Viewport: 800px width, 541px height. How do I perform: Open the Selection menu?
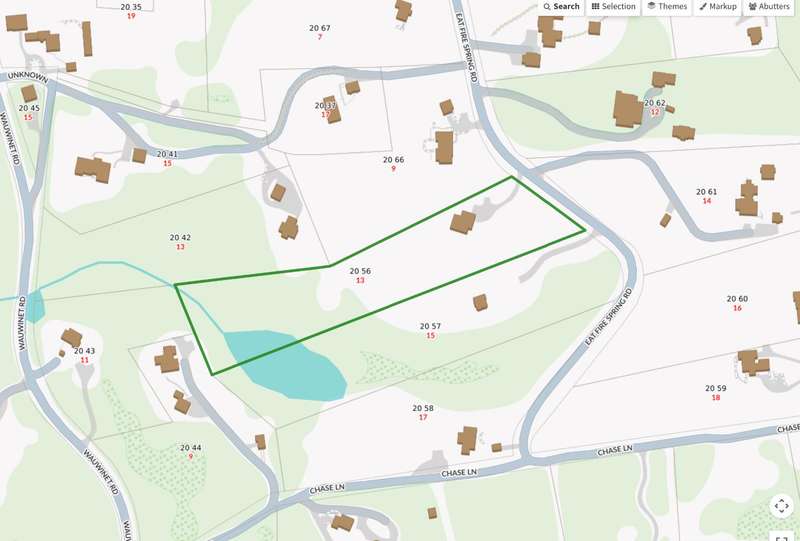coord(613,7)
